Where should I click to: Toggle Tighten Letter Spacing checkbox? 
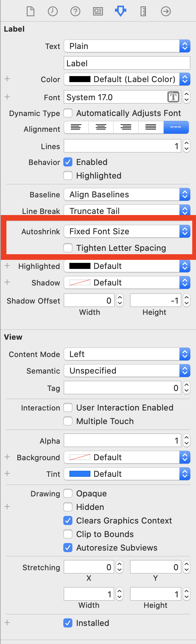[68, 248]
